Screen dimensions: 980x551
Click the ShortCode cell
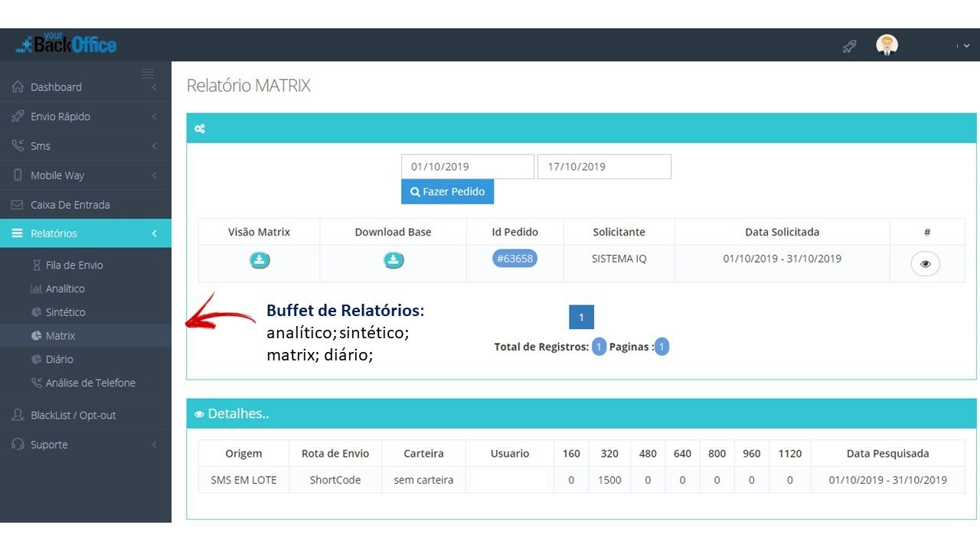click(x=335, y=480)
